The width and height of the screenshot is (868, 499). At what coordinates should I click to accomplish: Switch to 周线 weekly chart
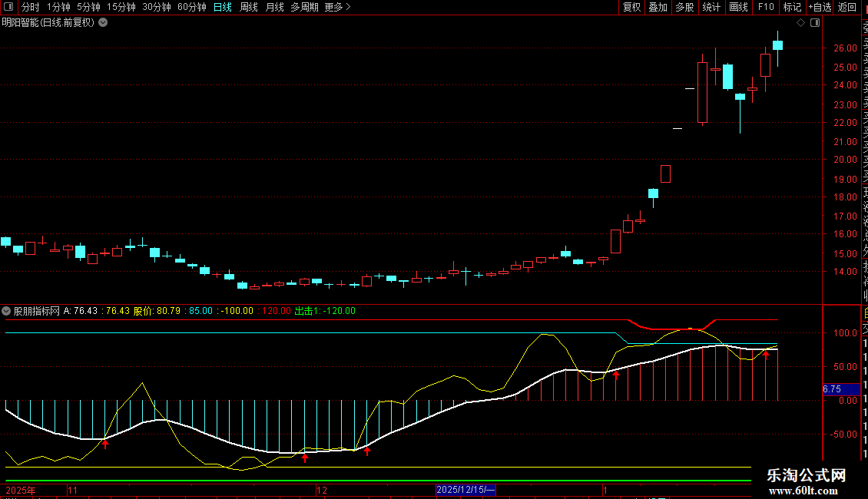click(x=249, y=7)
